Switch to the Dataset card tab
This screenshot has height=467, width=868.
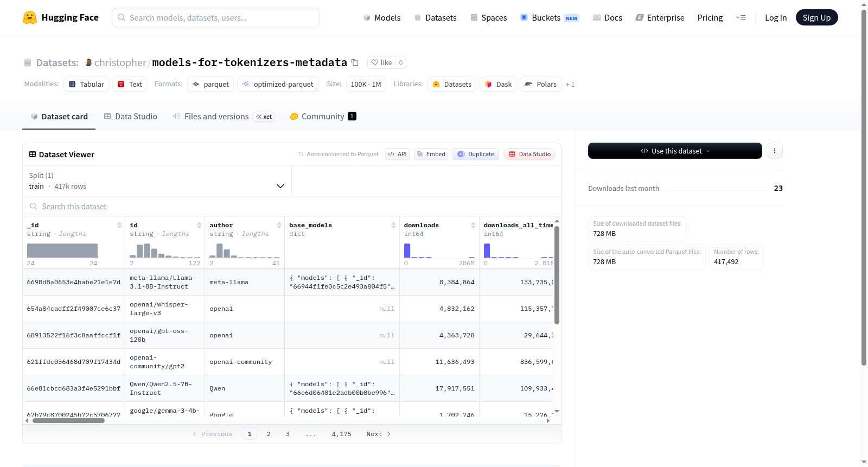[59, 116]
